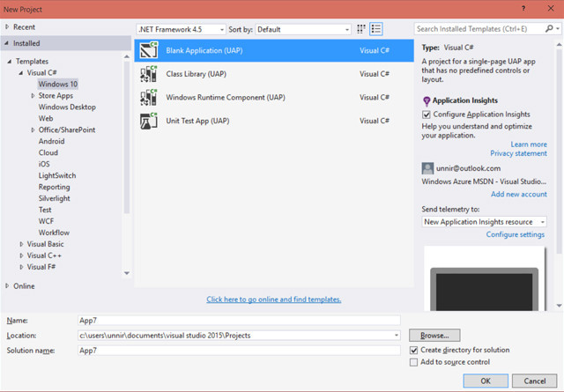Expand the Online section
The height and width of the screenshot is (392, 564).
7,286
